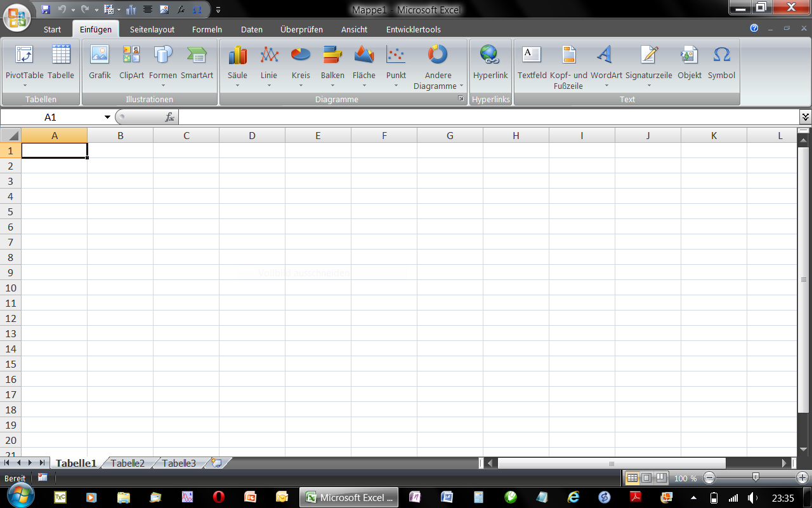Open the Signaturzeile dropdown
The image size is (812, 508).
pos(648,66)
